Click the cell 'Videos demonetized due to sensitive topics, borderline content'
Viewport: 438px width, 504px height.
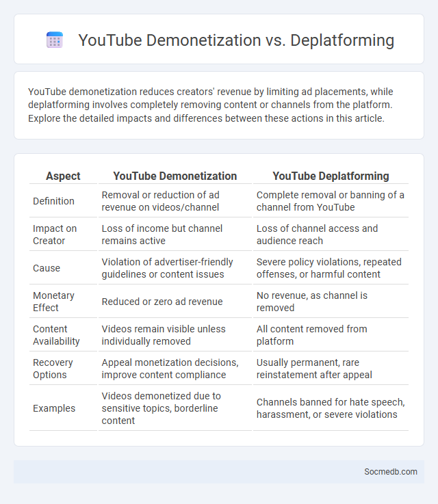[x=175, y=408]
